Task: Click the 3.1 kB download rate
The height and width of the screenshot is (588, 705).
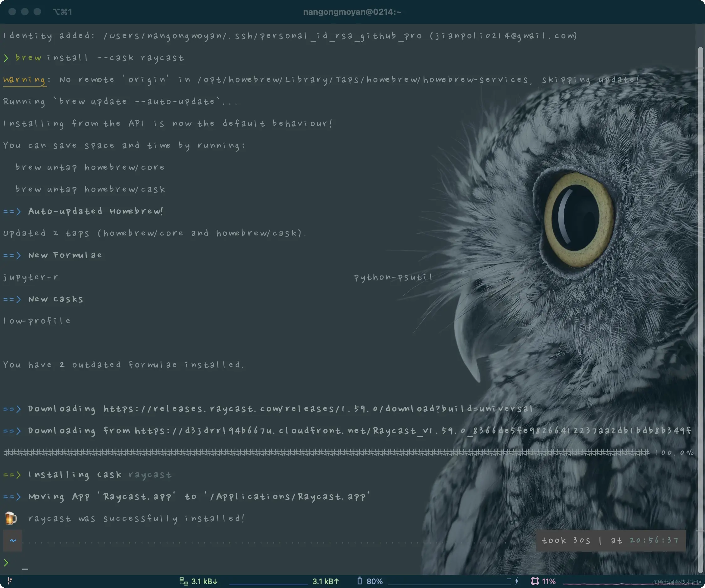Action: click(x=204, y=581)
